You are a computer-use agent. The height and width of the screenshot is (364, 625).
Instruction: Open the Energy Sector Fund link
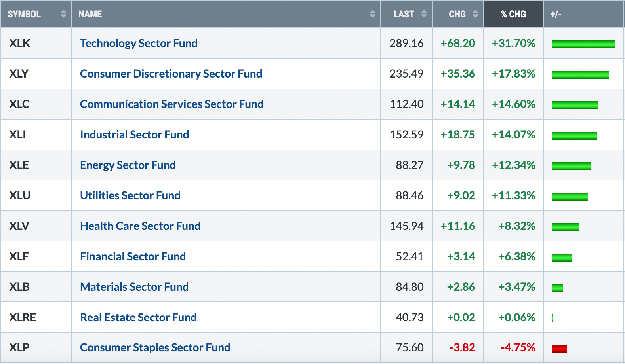(128, 165)
